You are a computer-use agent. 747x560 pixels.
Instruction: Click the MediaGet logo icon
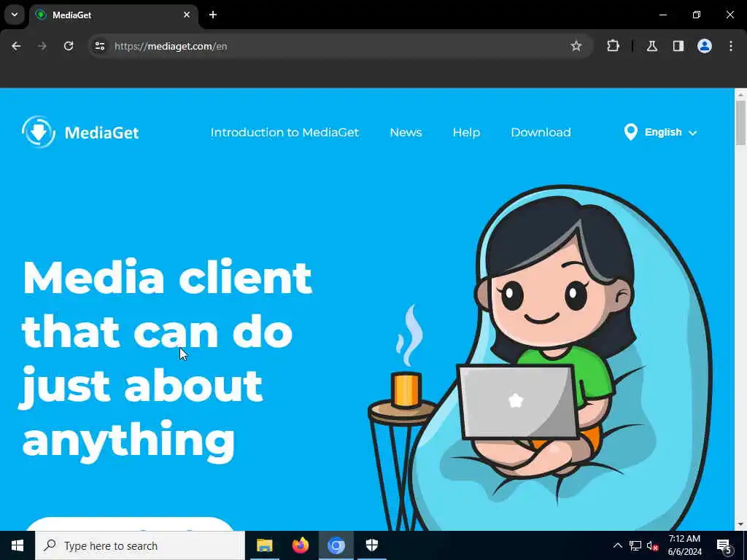(39, 132)
